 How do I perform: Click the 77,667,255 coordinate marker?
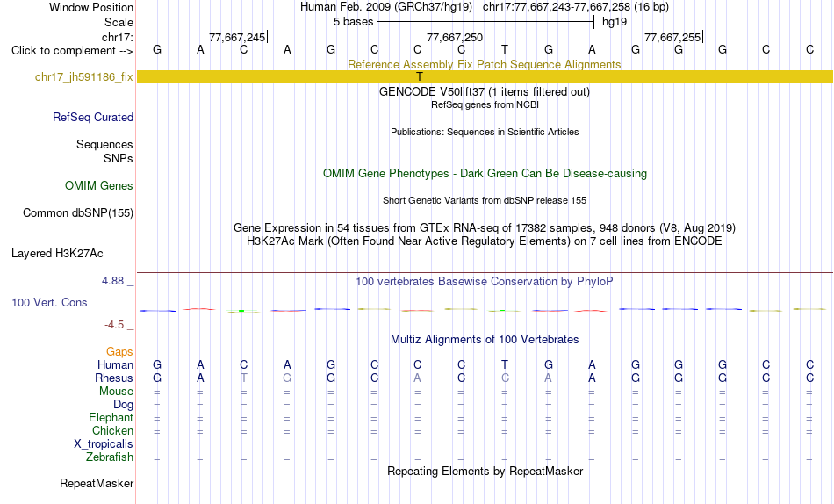(672, 37)
